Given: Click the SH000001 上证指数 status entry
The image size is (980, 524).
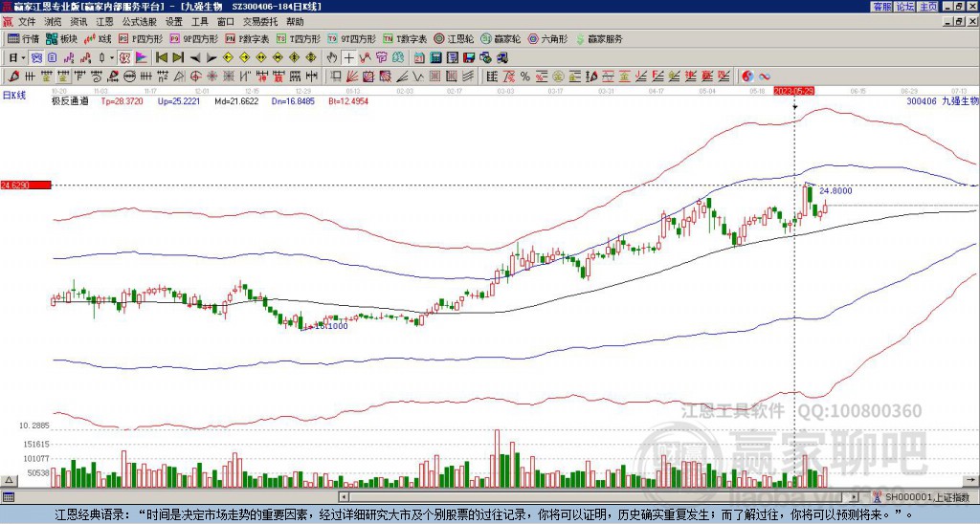Looking at the screenshot, I should click(926, 496).
